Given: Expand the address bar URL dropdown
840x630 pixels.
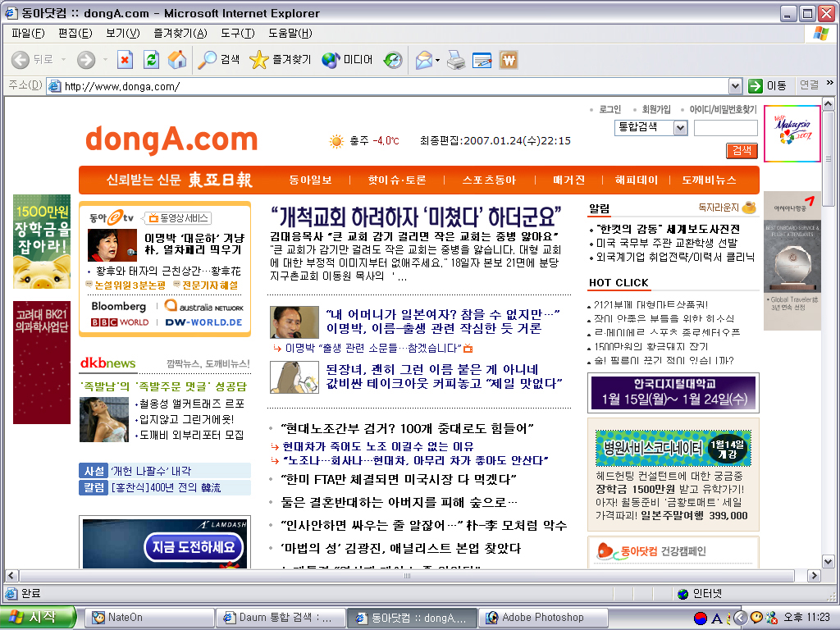Looking at the screenshot, I should pos(735,85).
